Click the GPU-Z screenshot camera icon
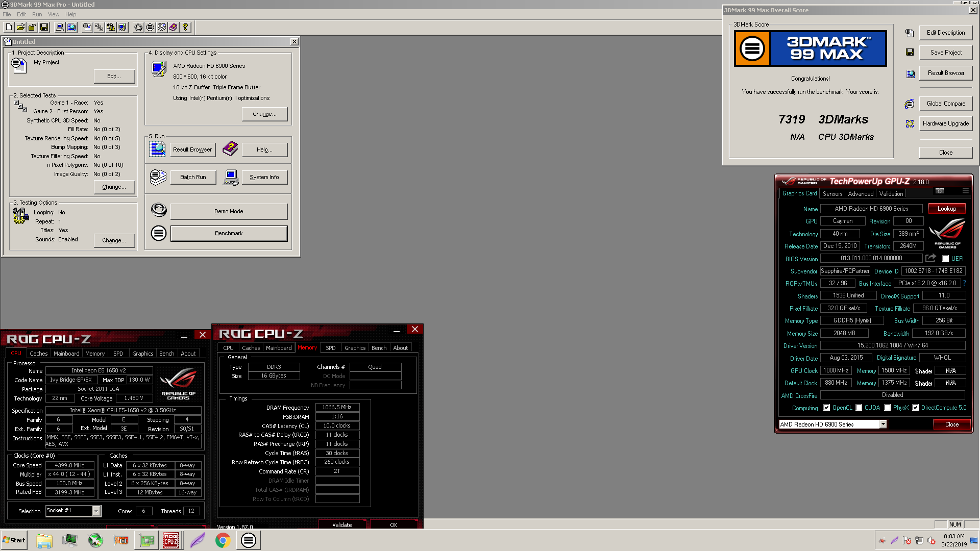 (x=940, y=191)
